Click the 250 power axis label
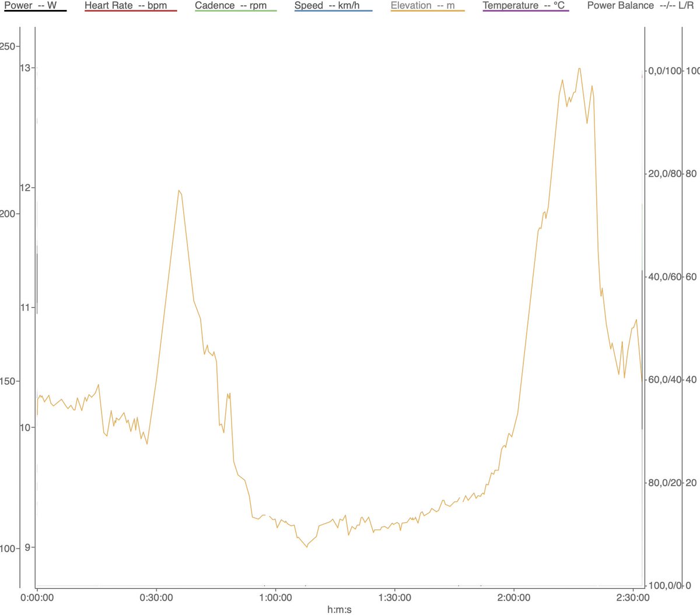Screen dimensions: 700x615 pyautogui.click(x=8, y=47)
